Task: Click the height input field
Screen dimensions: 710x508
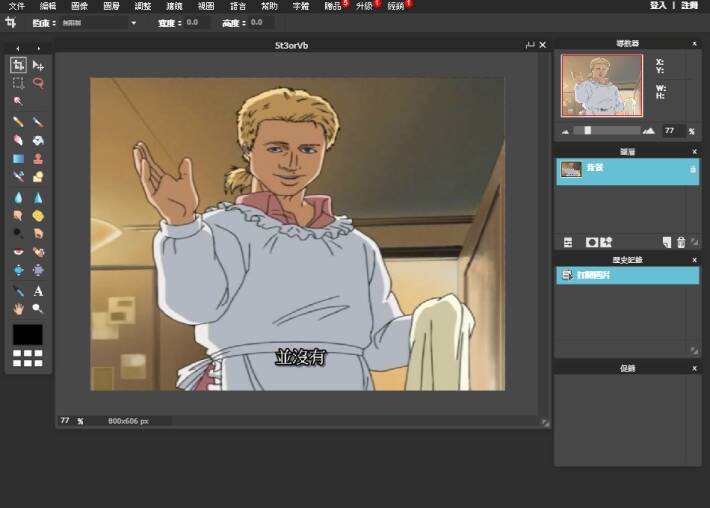Action: pyautogui.click(x=261, y=22)
